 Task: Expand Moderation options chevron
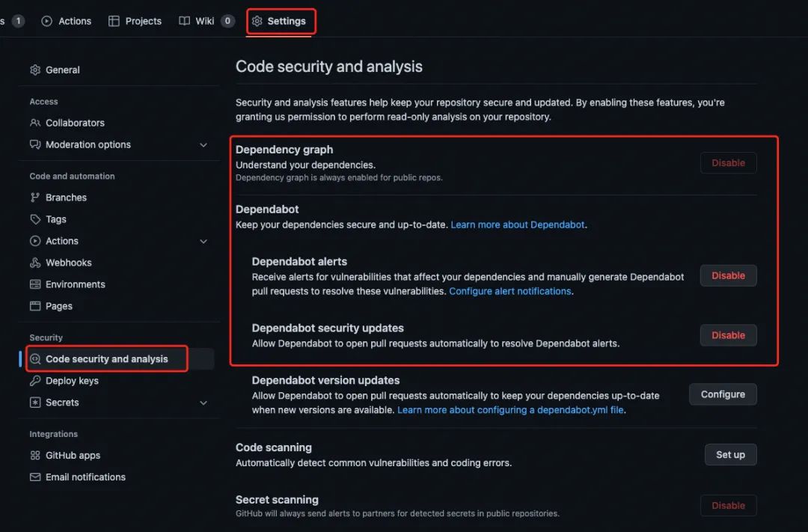[203, 144]
